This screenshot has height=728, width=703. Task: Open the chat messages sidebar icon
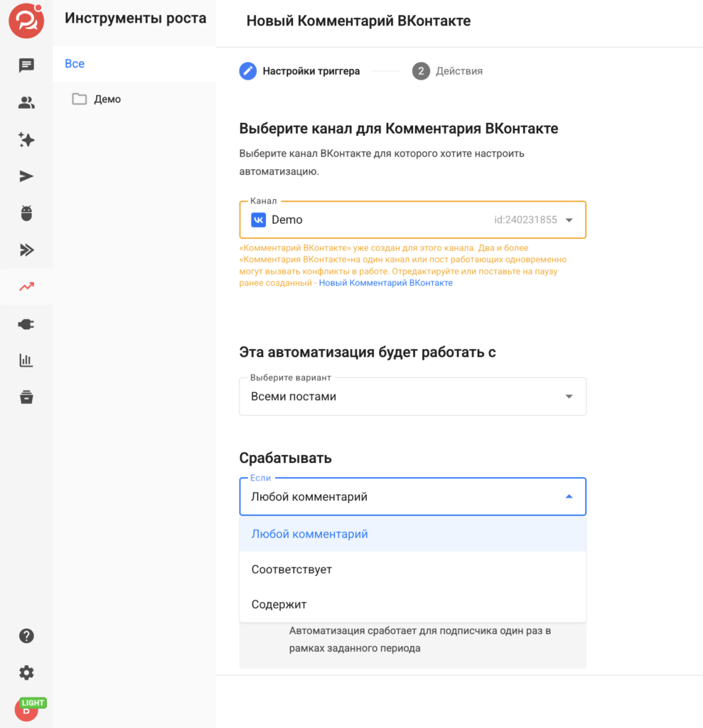(26, 65)
